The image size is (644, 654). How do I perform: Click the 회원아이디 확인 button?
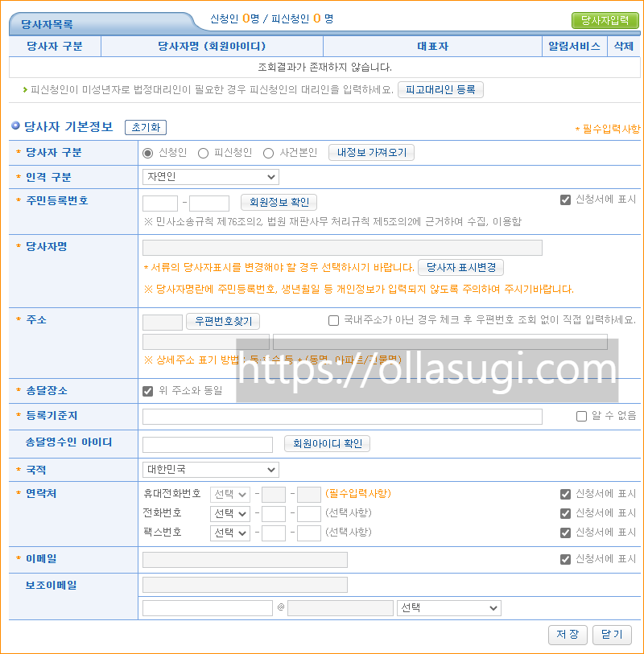tap(325, 443)
